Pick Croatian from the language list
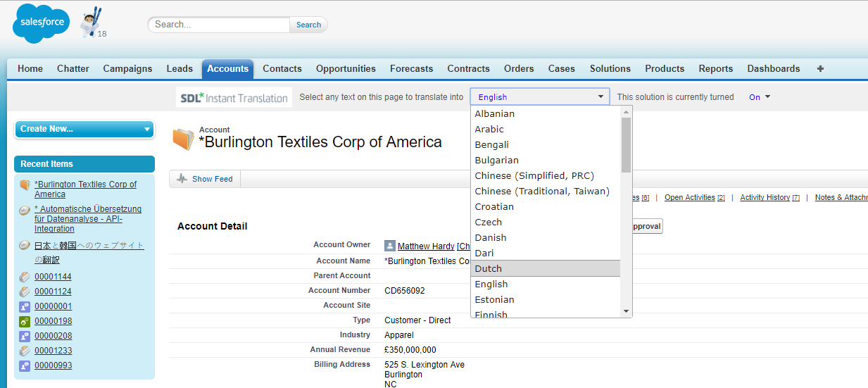 [546, 206]
